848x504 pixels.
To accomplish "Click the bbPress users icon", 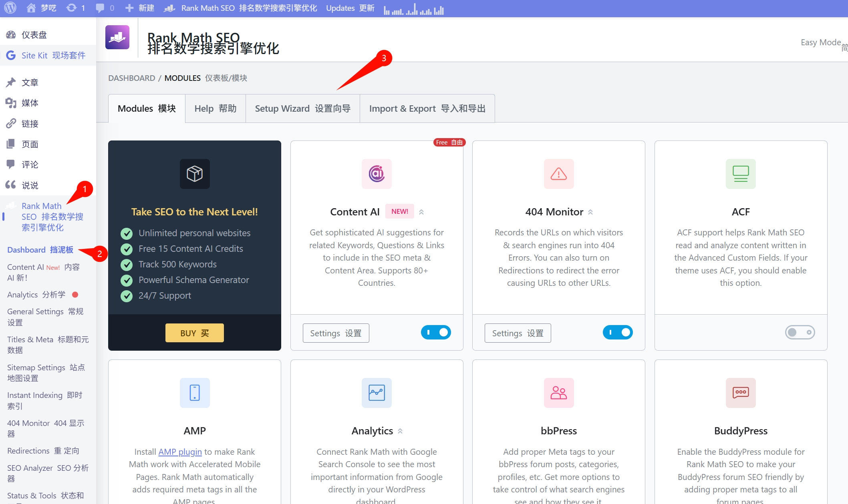I will [559, 393].
